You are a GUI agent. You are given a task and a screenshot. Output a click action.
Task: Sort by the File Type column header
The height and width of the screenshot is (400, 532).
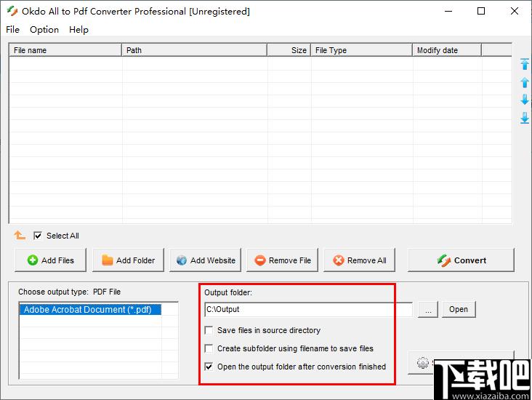362,50
